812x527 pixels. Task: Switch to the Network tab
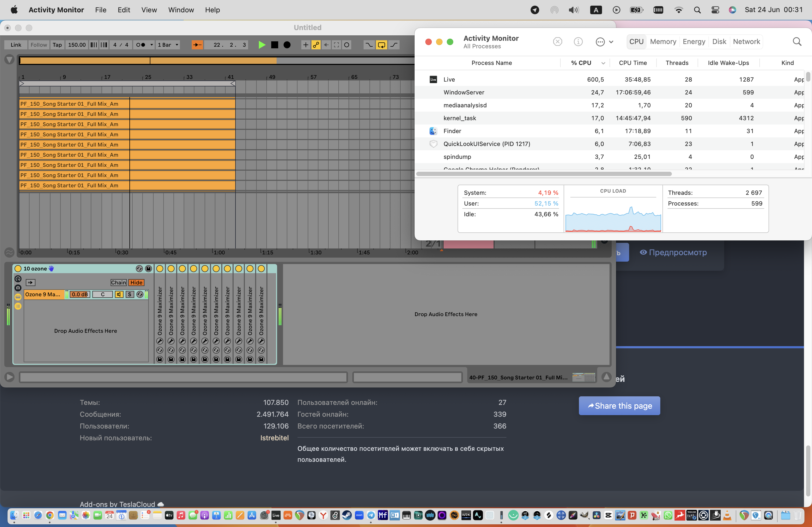click(746, 42)
